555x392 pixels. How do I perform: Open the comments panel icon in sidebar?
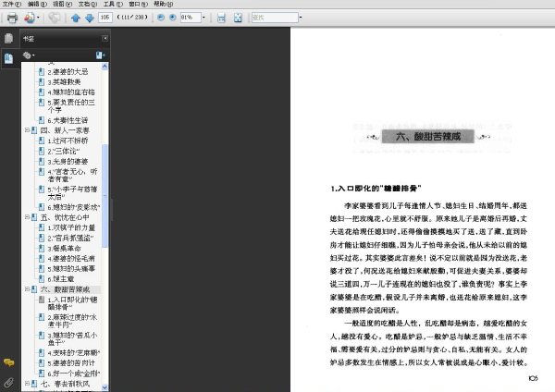coord(9,362)
